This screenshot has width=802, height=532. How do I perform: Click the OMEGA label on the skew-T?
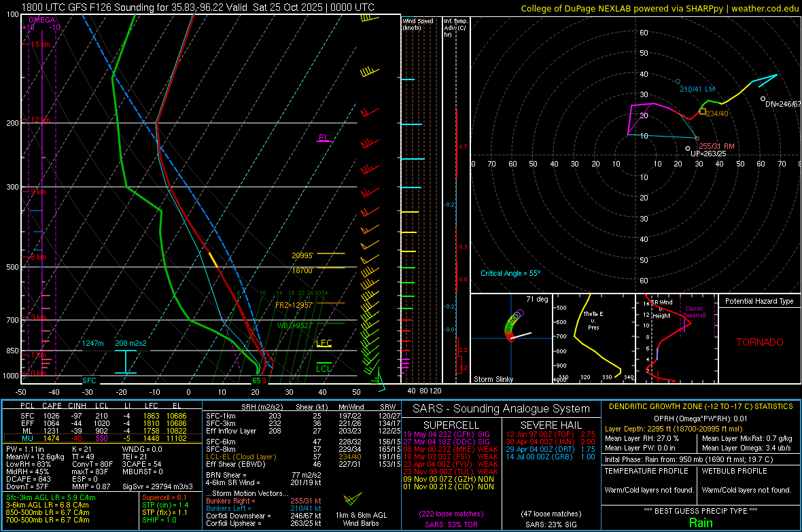click(42, 20)
